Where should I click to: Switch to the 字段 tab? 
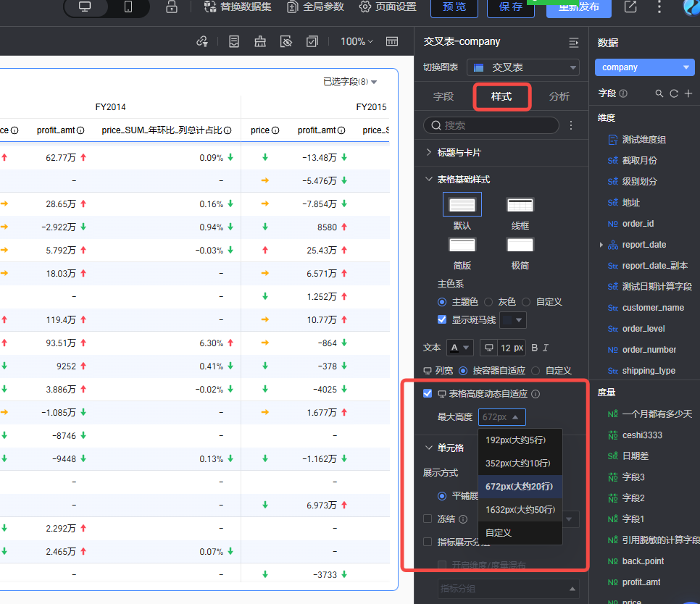click(443, 96)
